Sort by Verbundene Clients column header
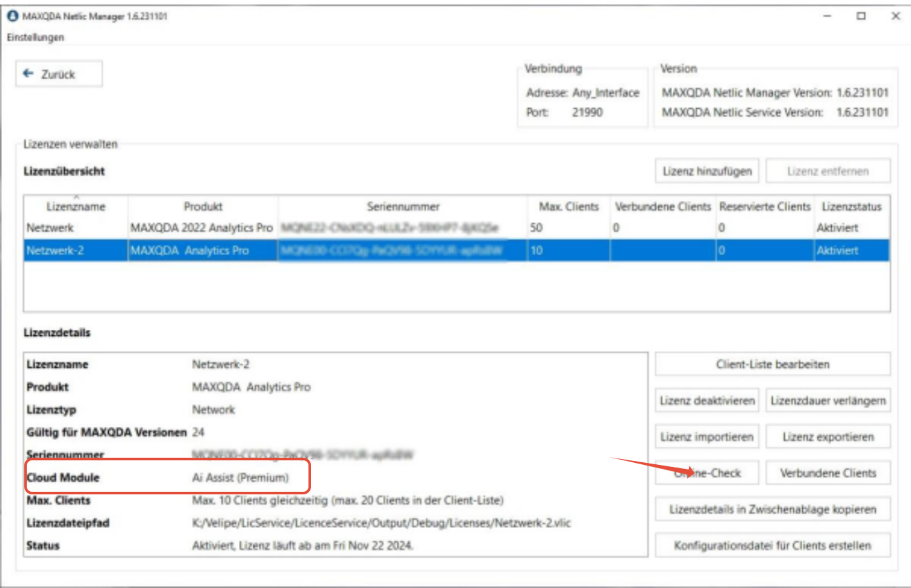 (x=663, y=206)
